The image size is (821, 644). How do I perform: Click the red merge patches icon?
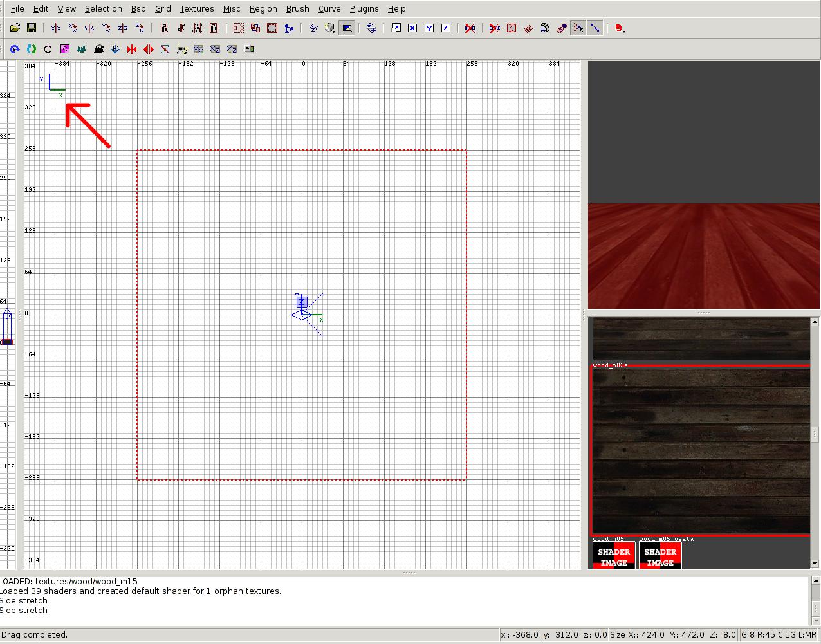tap(132, 49)
